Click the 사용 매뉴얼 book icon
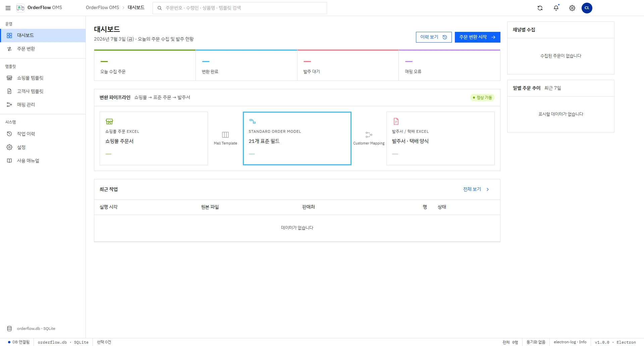The image size is (644, 346). [9, 161]
